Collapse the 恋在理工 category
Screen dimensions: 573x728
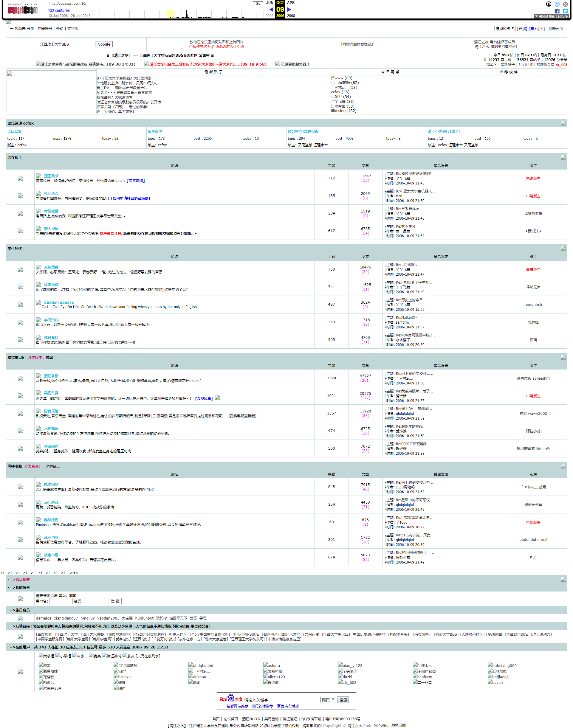coord(563,157)
